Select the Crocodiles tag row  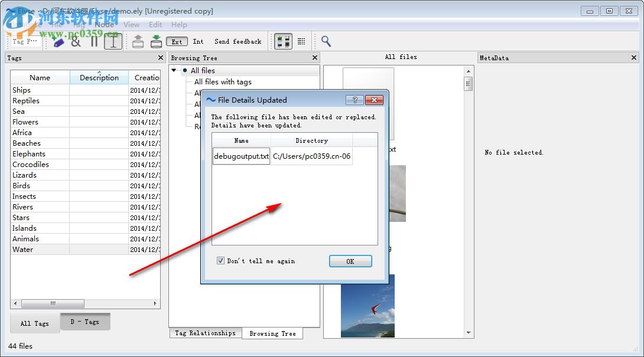click(86, 165)
